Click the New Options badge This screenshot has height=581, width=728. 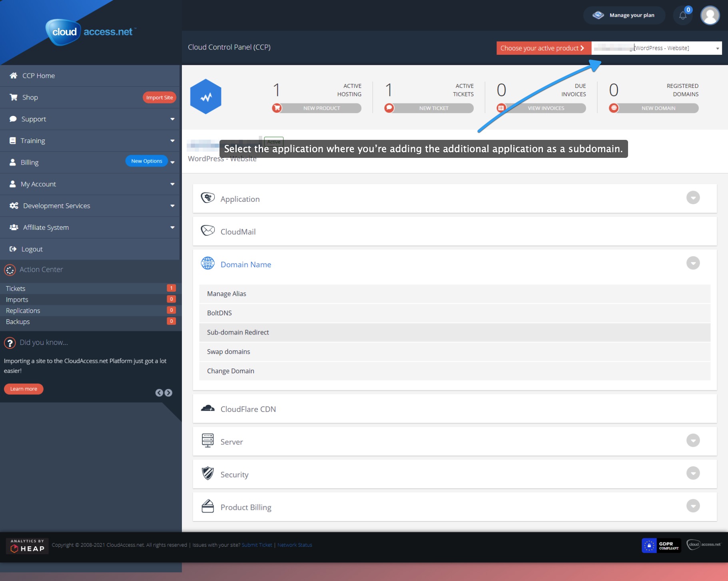tap(147, 161)
